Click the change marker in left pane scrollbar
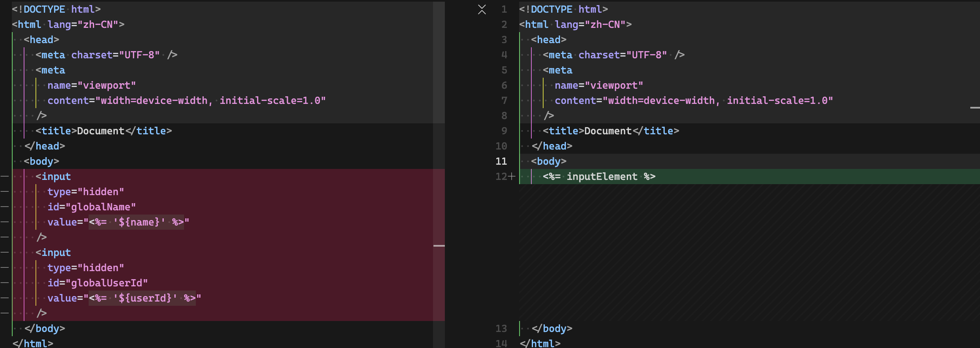This screenshot has width=980, height=348. tap(439, 245)
